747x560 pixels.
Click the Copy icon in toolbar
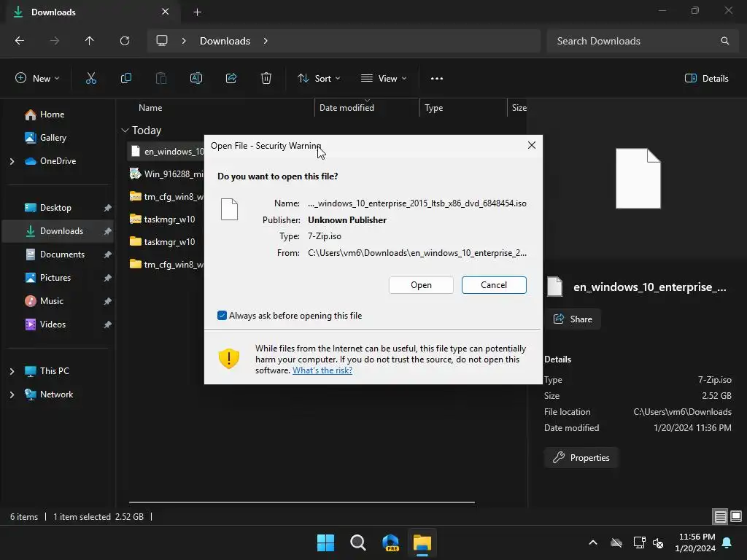coord(125,79)
